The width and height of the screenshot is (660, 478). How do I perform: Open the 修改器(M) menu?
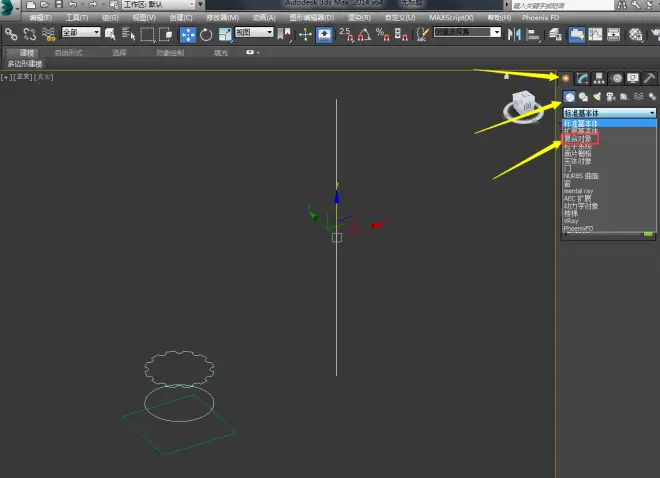[223, 18]
